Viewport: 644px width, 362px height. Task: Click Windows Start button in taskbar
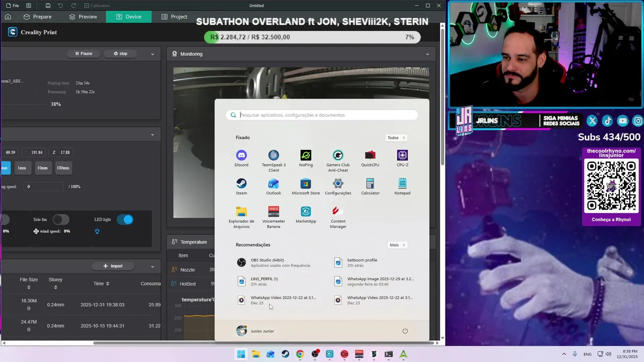pos(241,354)
